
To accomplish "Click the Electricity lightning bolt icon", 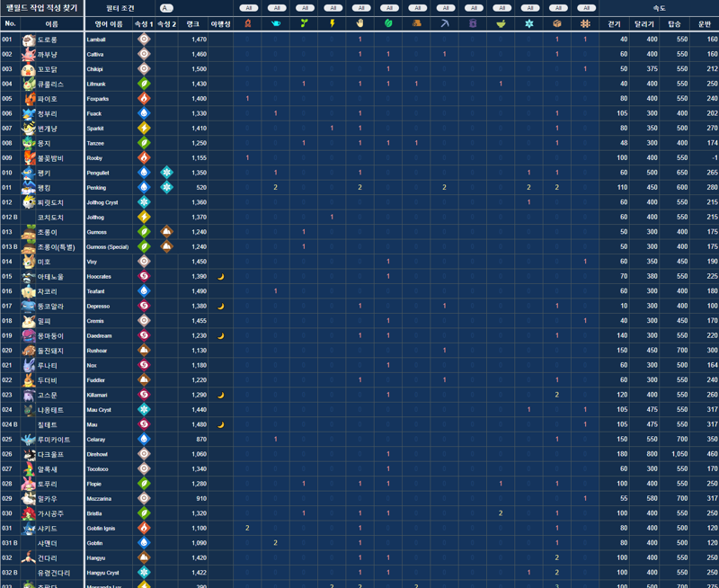I will point(332,23).
